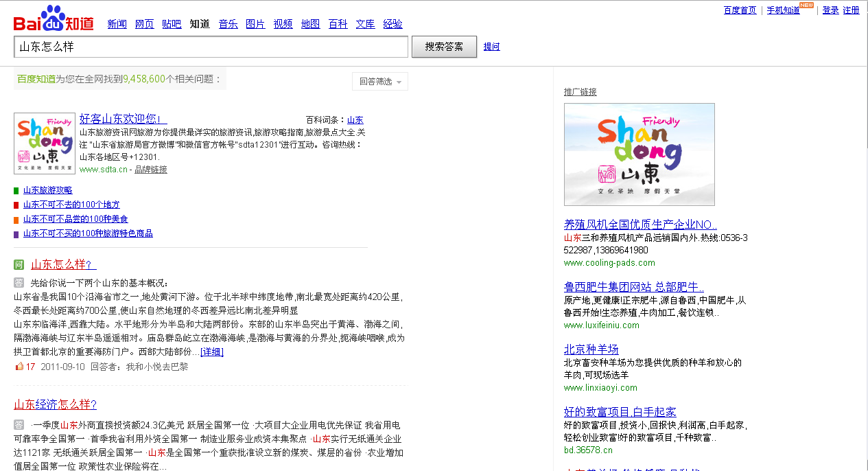Image resolution: width=868 pixels, height=471 pixels.
Task: Click the www.linxiaoyi.com URL text
Action: 601,388
